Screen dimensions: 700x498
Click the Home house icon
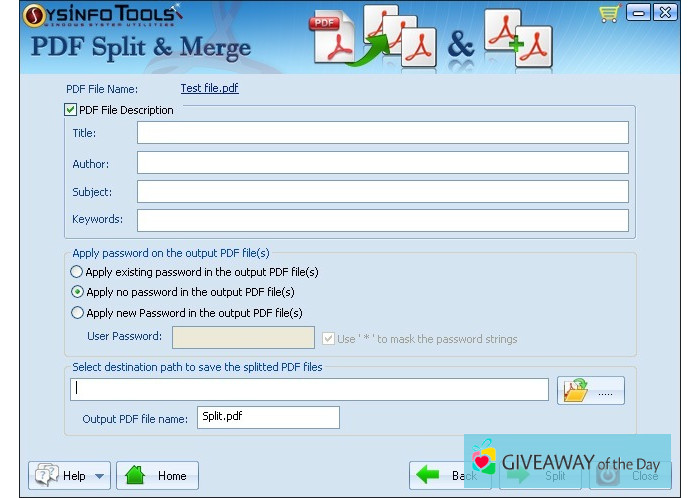(x=136, y=475)
